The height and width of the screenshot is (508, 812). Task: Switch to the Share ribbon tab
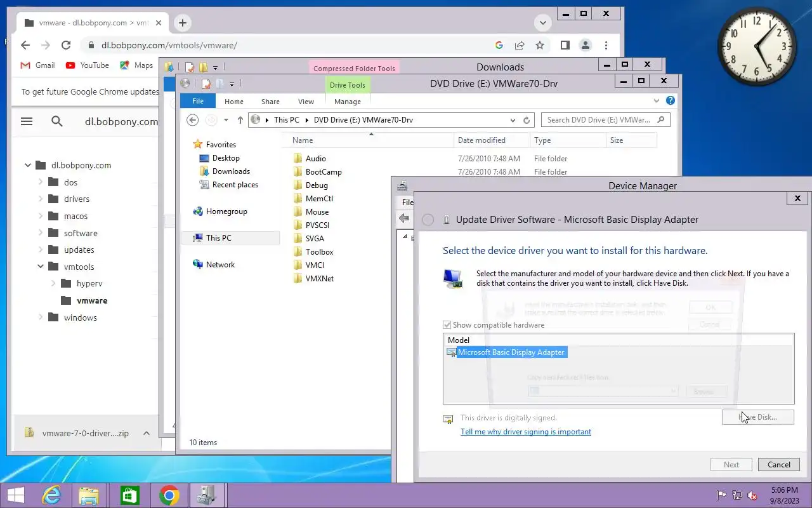tap(270, 102)
